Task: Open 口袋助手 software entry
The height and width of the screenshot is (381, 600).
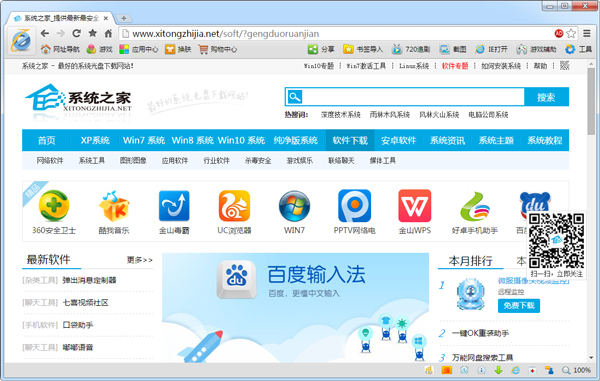Action: click(78, 325)
